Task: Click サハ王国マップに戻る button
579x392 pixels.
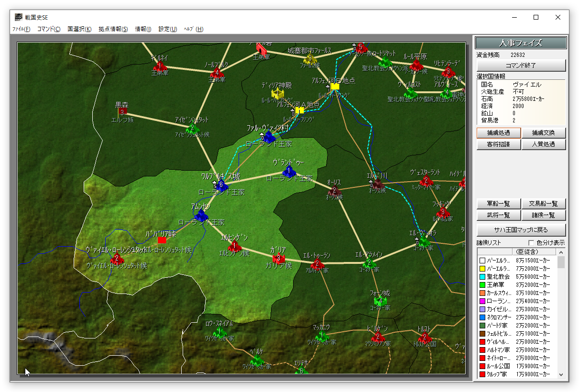Action: click(x=521, y=230)
